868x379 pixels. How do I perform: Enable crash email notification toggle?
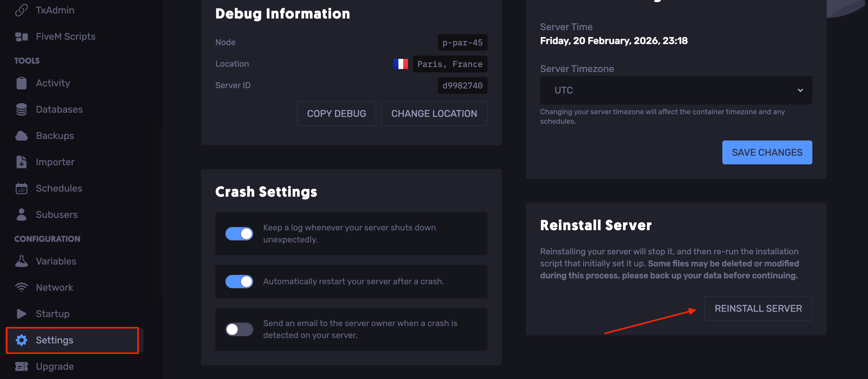239,329
